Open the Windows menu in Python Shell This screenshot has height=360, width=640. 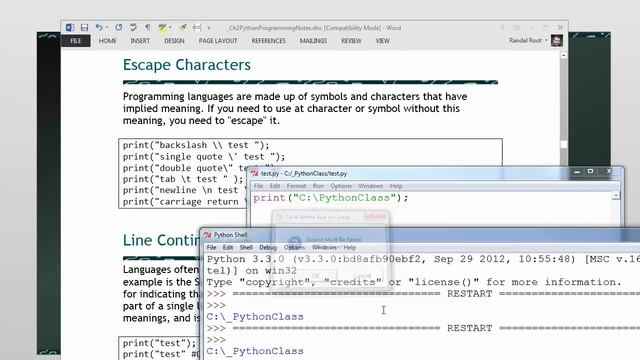[x=324, y=248]
